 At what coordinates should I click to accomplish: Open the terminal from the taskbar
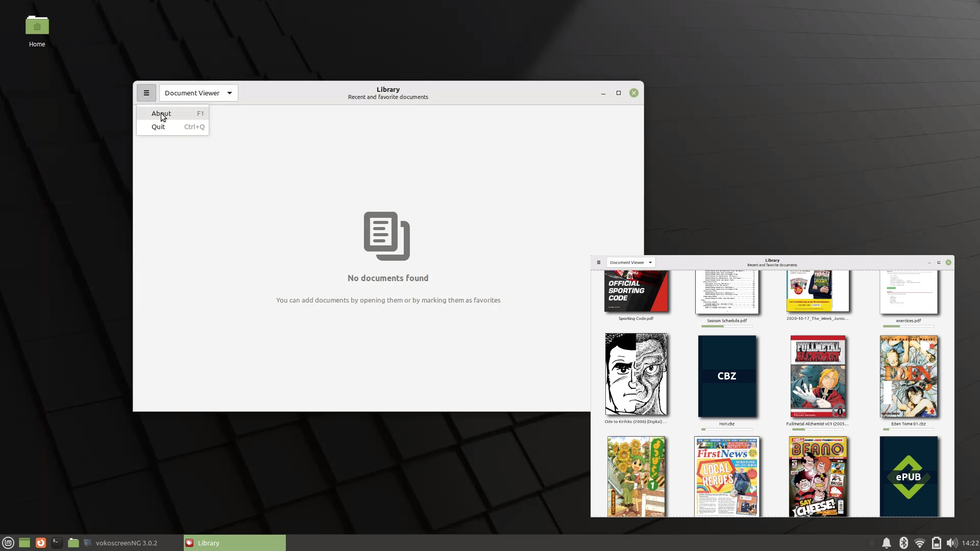pyautogui.click(x=57, y=543)
